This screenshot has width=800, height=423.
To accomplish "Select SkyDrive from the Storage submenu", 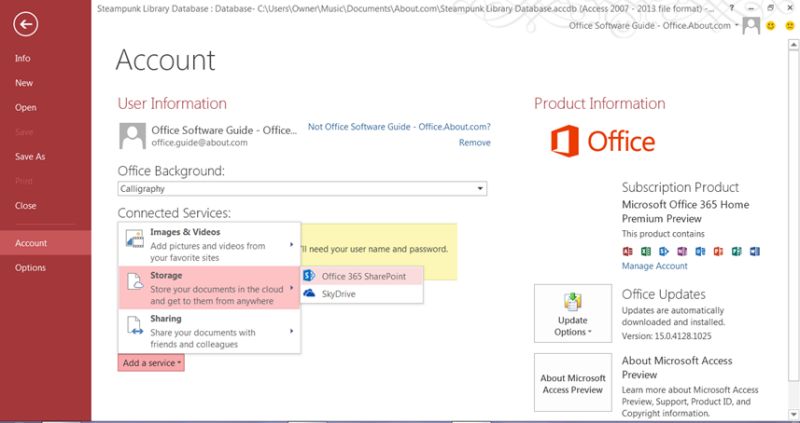I will 362,294.
